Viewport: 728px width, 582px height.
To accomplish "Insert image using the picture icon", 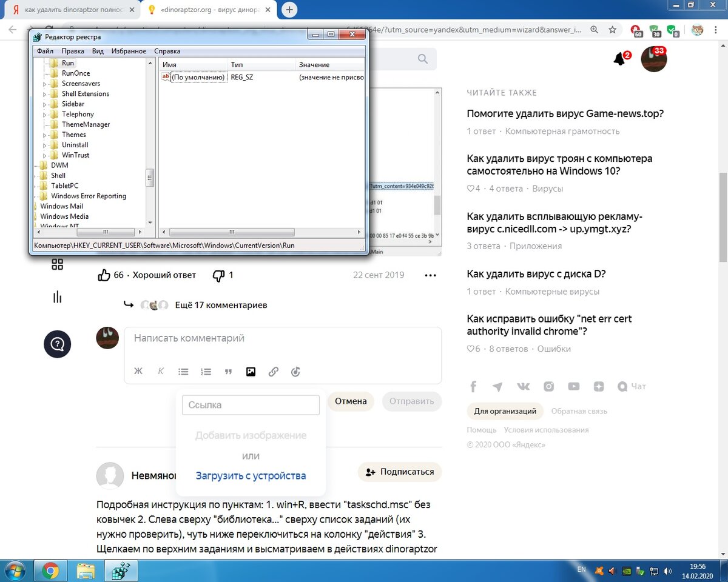I will coord(251,372).
